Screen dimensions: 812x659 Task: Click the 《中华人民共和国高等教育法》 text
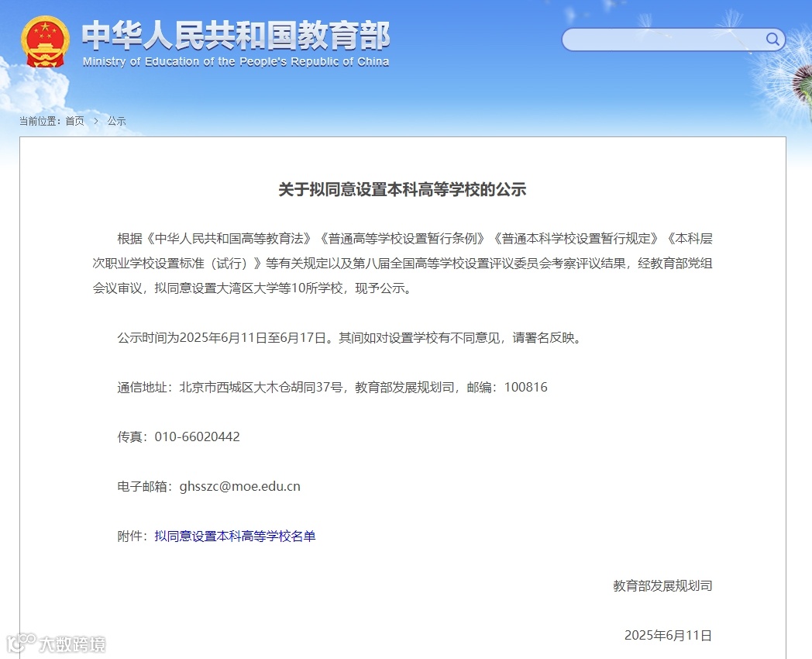229,239
